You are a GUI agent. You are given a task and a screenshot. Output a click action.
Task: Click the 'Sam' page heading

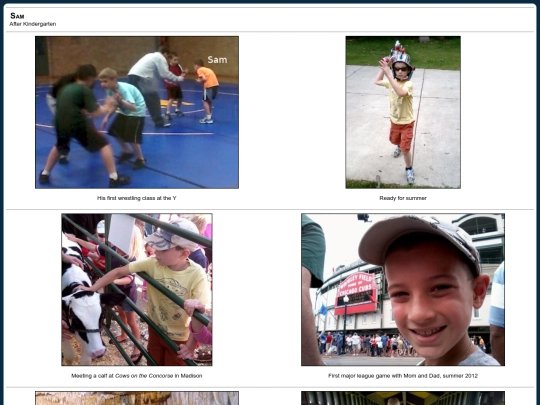(17, 16)
